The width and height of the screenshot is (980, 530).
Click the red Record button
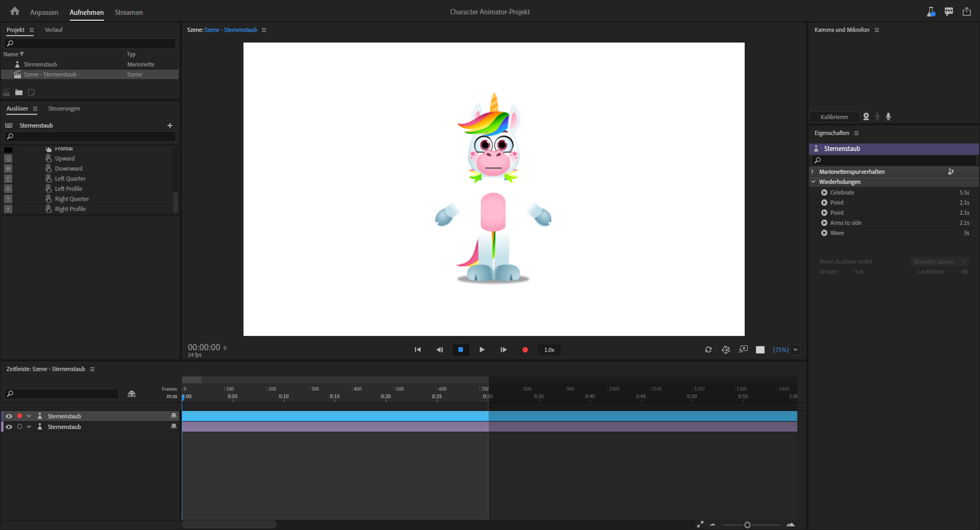[x=525, y=350]
